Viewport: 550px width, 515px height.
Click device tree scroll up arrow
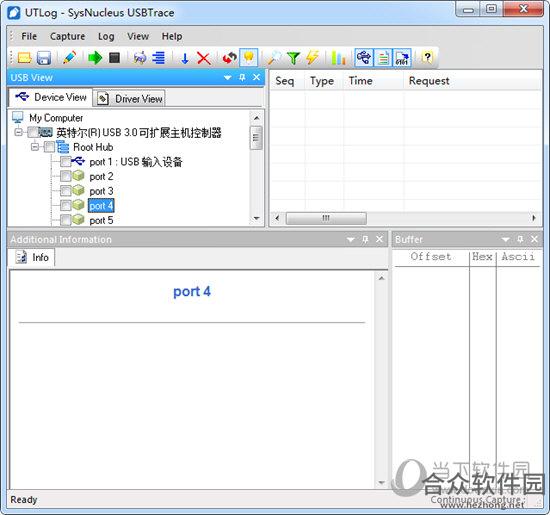(256, 118)
